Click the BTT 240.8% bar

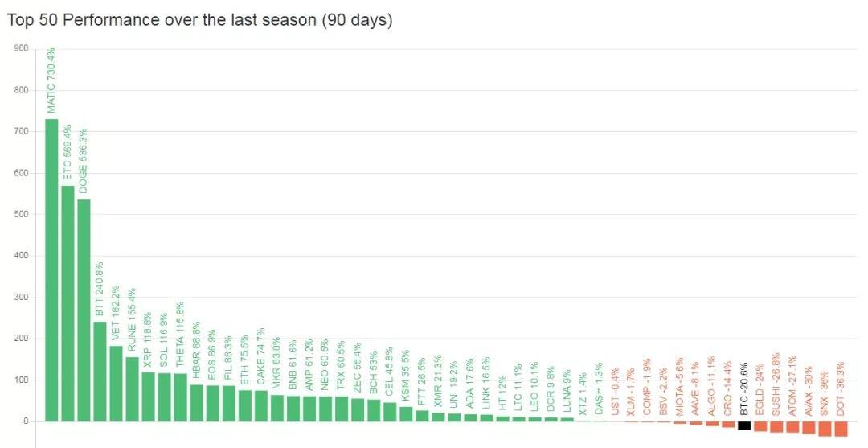pyautogui.click(x=100, y=371)
